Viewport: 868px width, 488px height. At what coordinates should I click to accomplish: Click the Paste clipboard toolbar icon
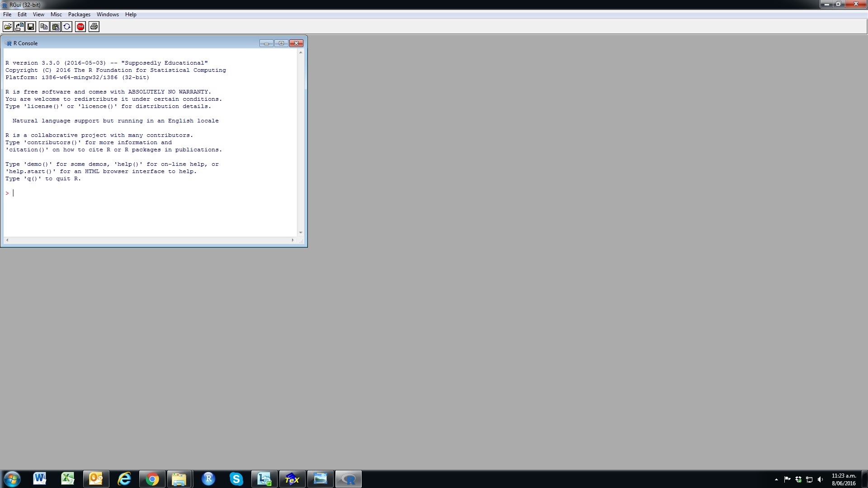56,27
